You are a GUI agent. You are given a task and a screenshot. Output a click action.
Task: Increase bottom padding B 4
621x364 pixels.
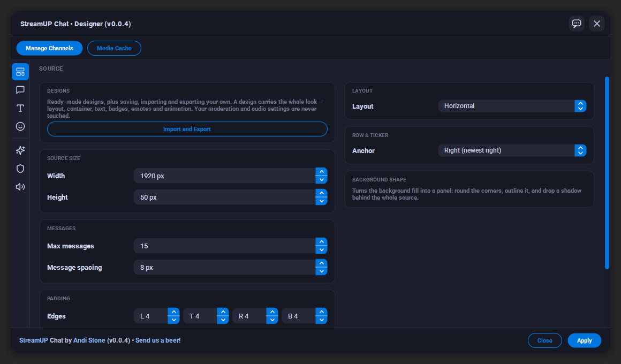click(321, 312)
